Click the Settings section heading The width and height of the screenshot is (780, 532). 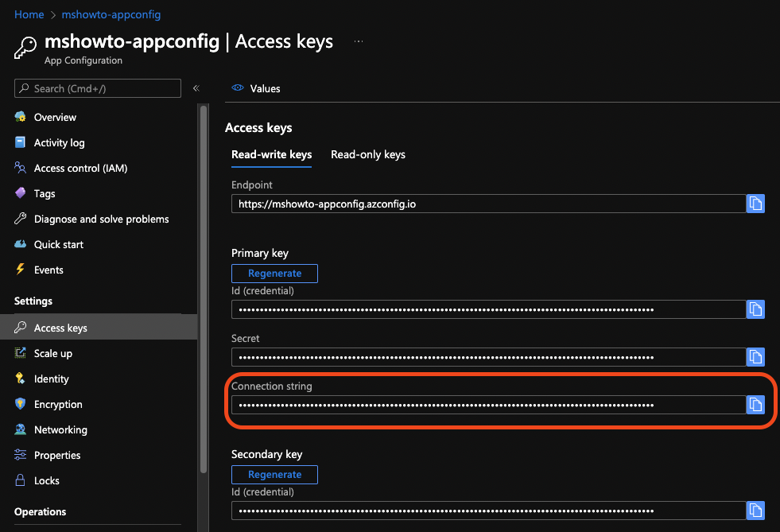(33, 301)
